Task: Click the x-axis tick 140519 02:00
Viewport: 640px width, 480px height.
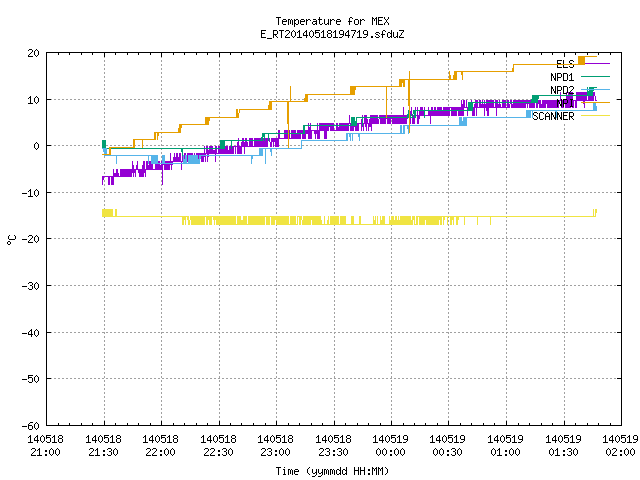Action: tap(620, 445)
